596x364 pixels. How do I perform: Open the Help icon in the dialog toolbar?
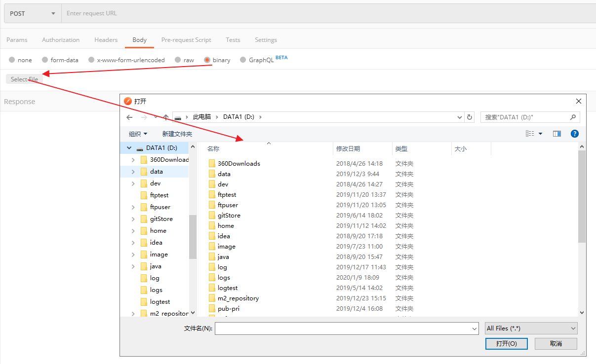point(575,133)
